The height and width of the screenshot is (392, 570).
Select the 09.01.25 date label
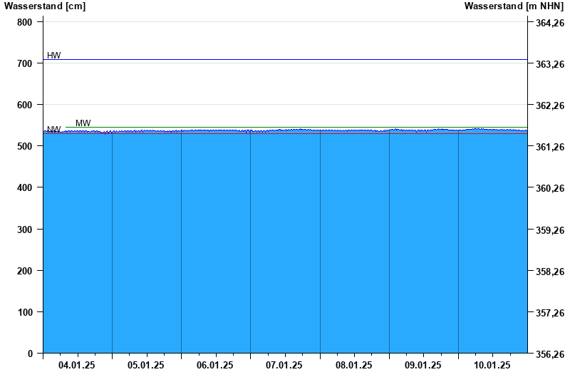pyautogui.click(x=423, y=365)
